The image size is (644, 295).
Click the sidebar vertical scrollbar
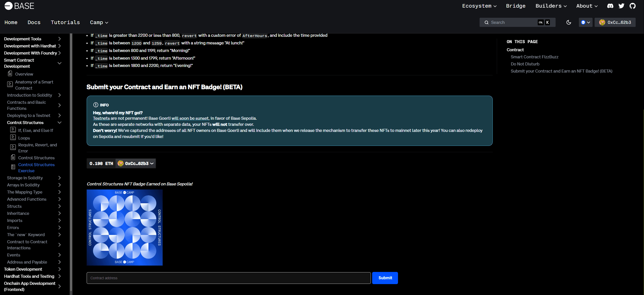point(71,162)
